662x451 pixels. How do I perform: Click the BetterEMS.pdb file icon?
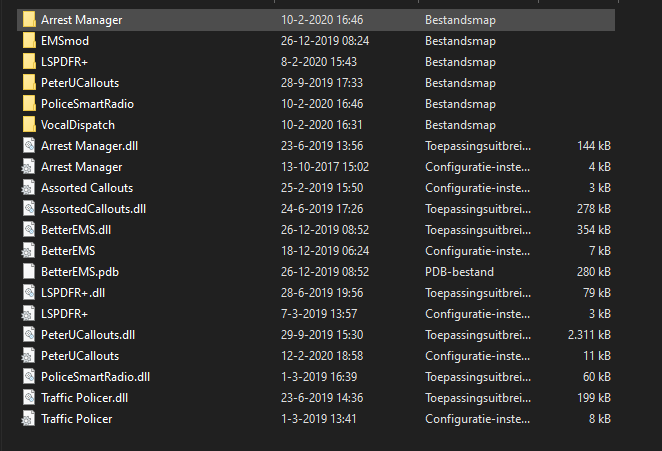29,271
